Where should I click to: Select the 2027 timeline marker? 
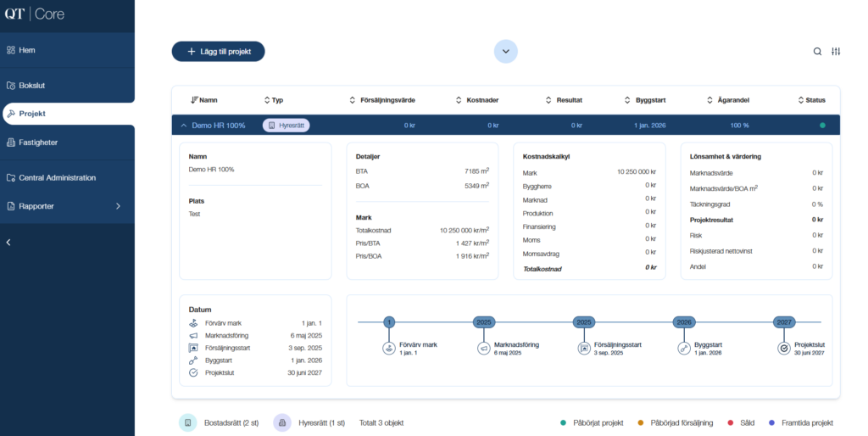tap(784, 322)
